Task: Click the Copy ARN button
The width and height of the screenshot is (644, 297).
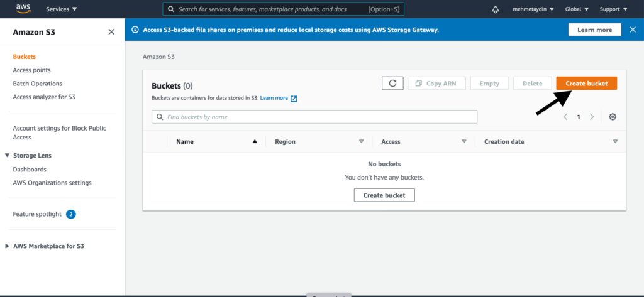Action: tap(437, 84)
